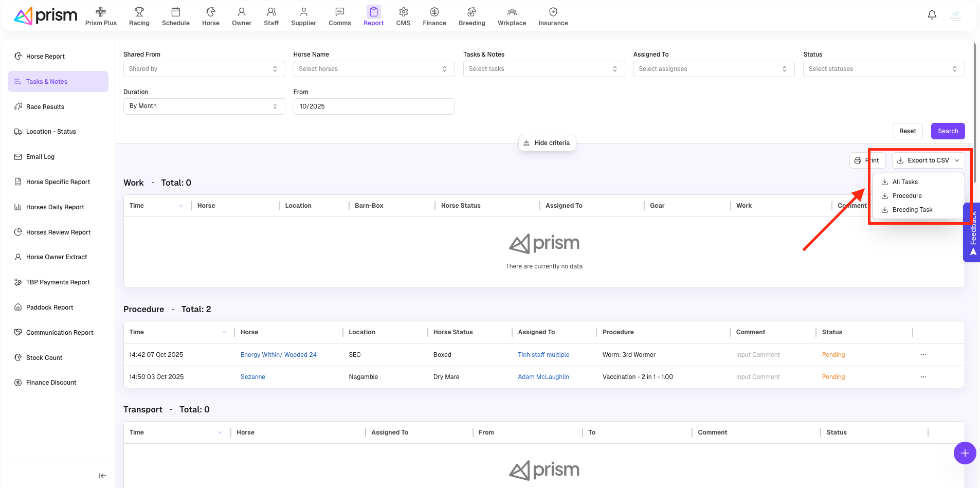Choose Breeding Task export option
Image resolution: width=980 pixels, height=488 pixels.
[912, 210]
